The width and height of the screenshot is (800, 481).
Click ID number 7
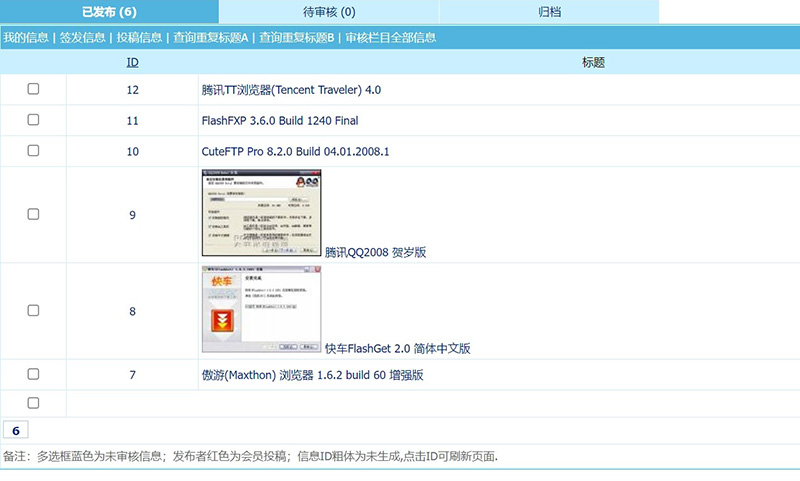pos(133,375)
